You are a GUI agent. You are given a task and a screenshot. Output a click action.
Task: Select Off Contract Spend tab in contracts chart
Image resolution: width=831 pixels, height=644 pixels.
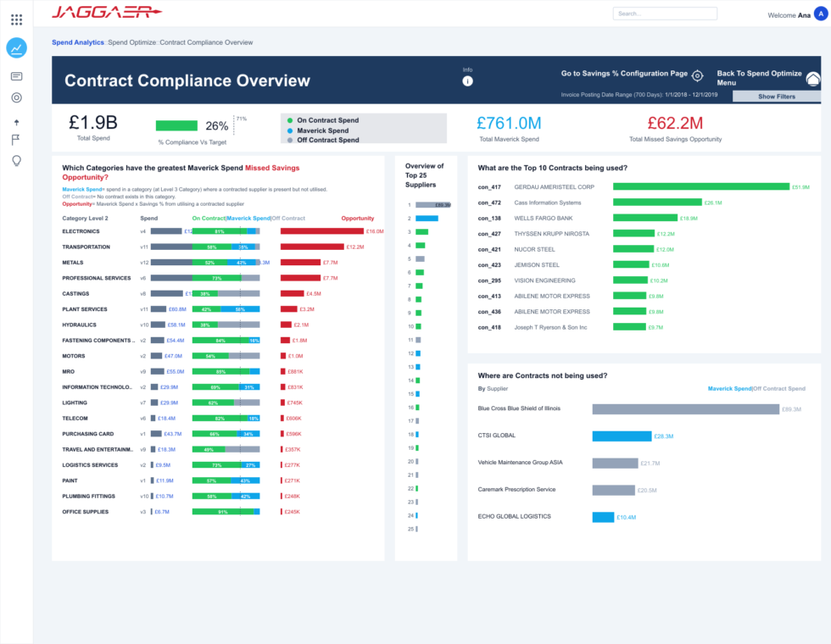tap(779, 389)
